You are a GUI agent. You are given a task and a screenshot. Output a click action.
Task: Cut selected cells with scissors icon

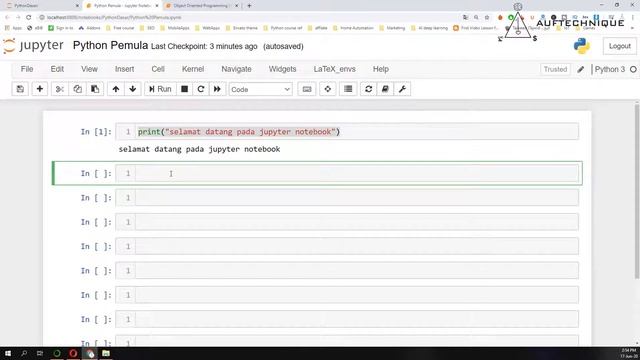click(x=60, y=89)
